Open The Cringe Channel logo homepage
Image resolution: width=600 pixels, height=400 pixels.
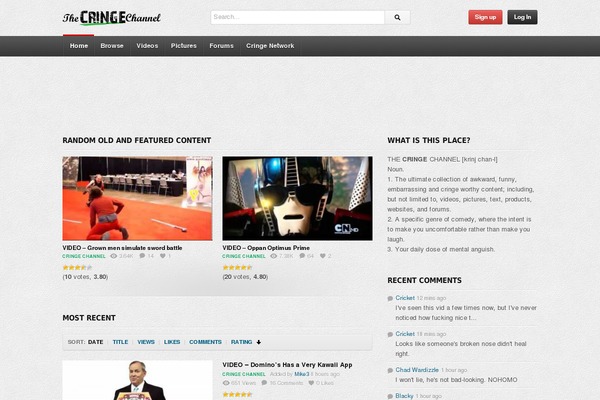click(111, 17)
